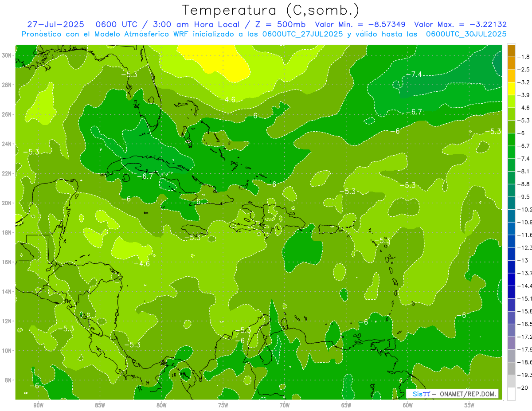The height and width of the screenshot is (411, 532).
Task: Click the -2.5 color bar label
Action: point(524,70)
